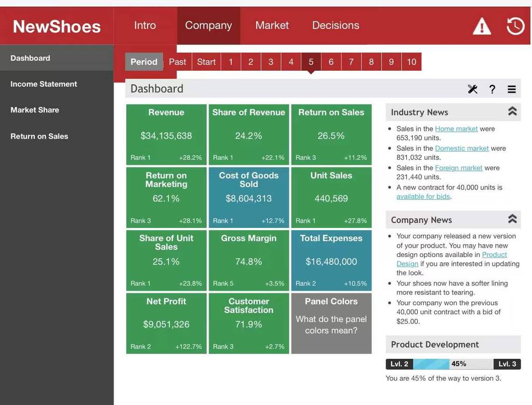Open Market Share in the sidebar

coord(35,110)
